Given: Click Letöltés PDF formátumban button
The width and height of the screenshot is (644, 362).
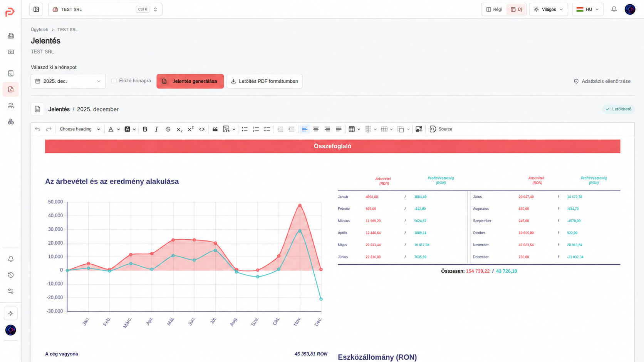Looking at the screenshot, I should 265,81.
